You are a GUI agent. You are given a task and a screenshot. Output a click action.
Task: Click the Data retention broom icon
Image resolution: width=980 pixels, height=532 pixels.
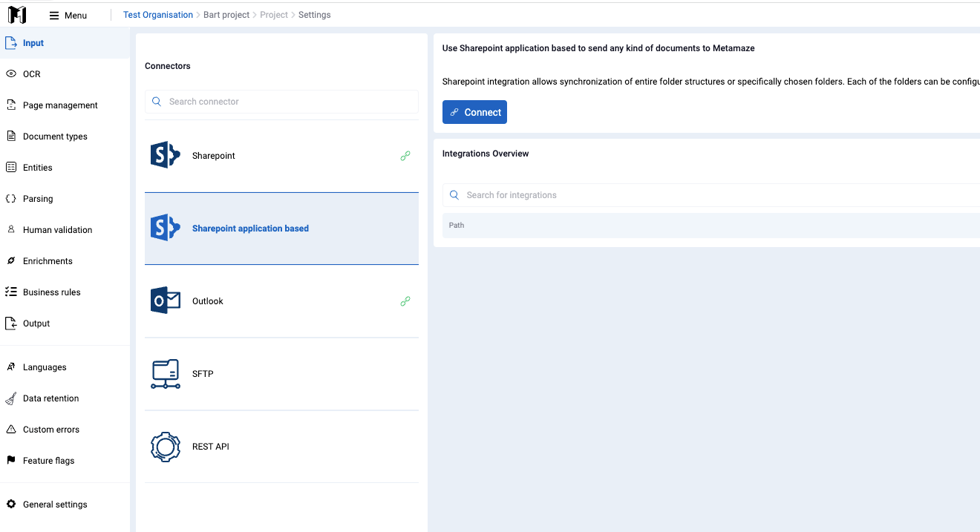pos(11,398)
